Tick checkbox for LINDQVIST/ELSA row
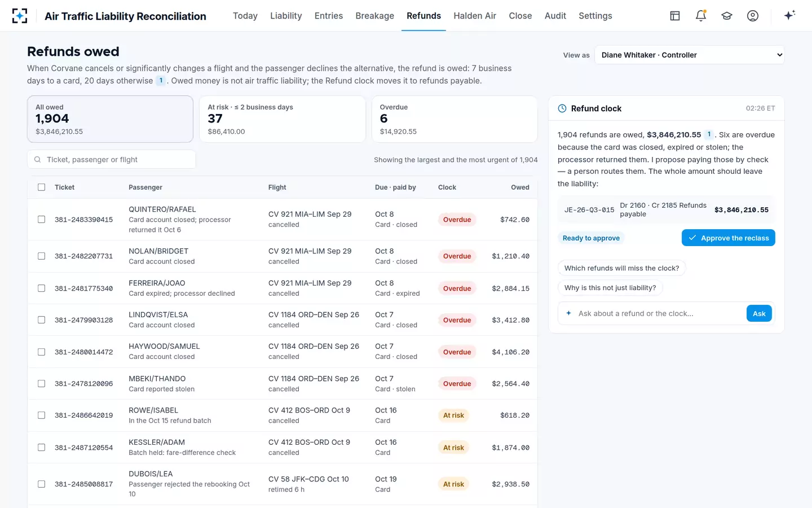 tap(42, 320)
